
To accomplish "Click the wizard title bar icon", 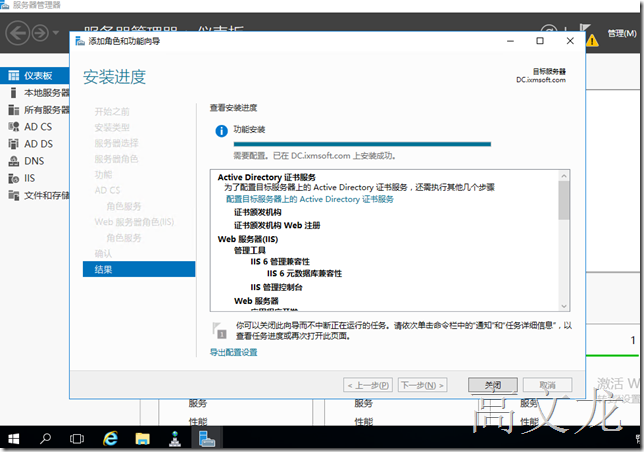I will point(80,41).
